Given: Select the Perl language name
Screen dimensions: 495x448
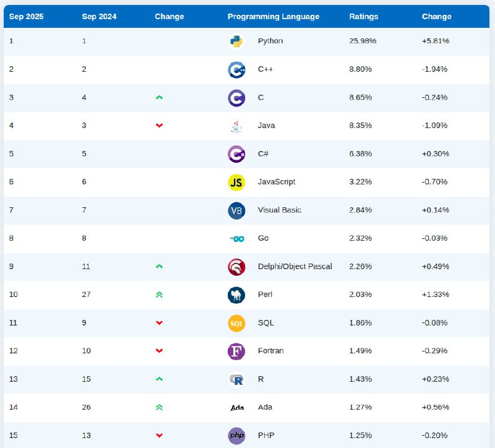Looking at the screenshot, I should pyautogui.click(x=265, y=295).
